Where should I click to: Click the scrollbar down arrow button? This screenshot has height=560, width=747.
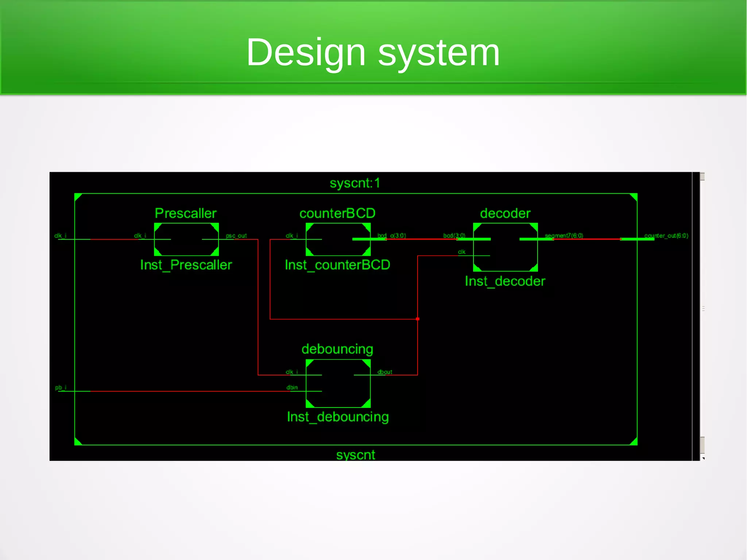702,457
